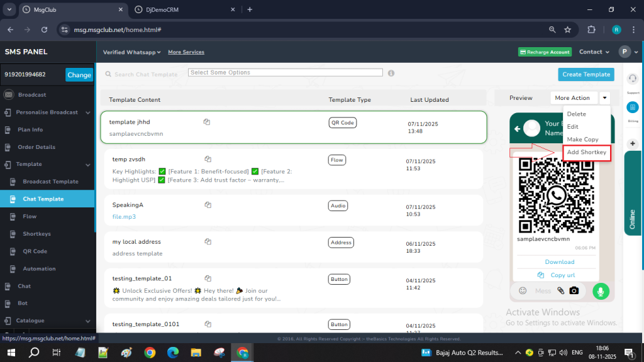Open the More Services link

point(186,52)
